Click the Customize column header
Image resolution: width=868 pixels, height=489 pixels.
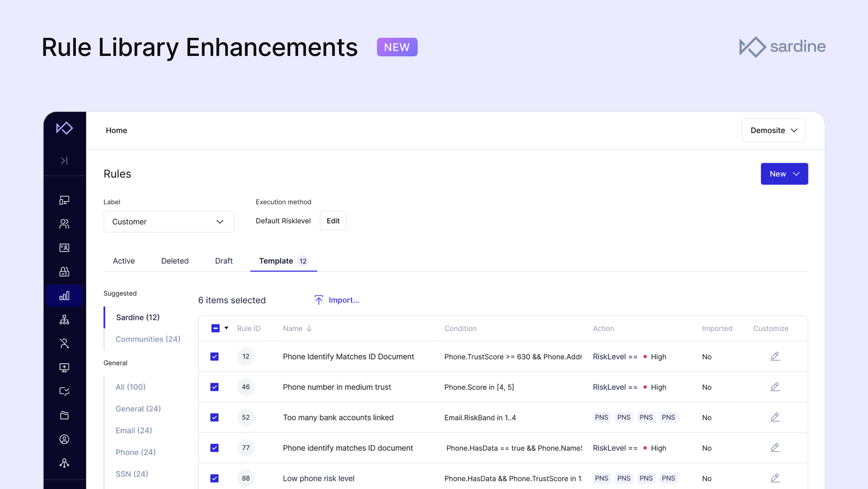[x=771, y=328]
